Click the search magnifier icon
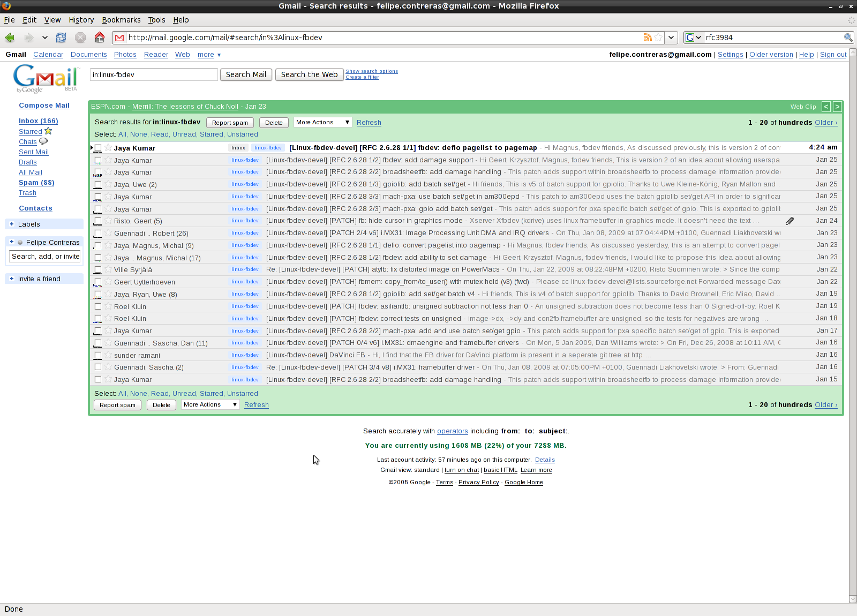 click(848, 37)
